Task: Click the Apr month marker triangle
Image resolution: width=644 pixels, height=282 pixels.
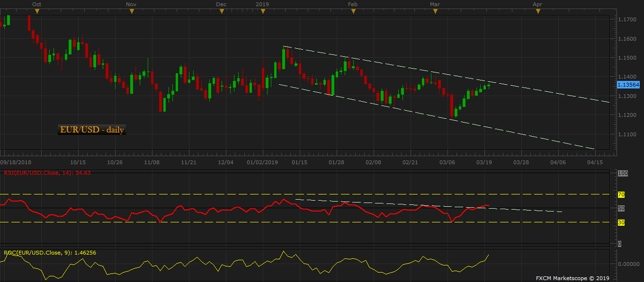Action: tap(538, 12)
